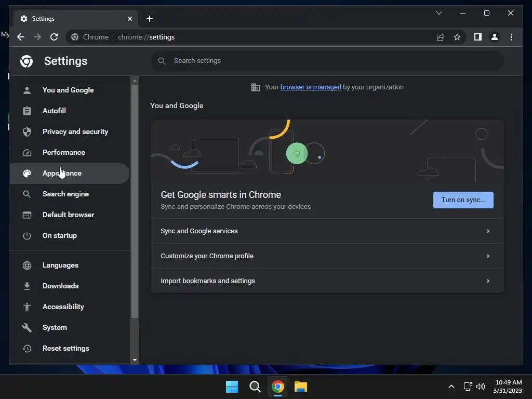Open the Windows Start menu
This screenshot has height=399, width=532.
click(x=232, y=387)
